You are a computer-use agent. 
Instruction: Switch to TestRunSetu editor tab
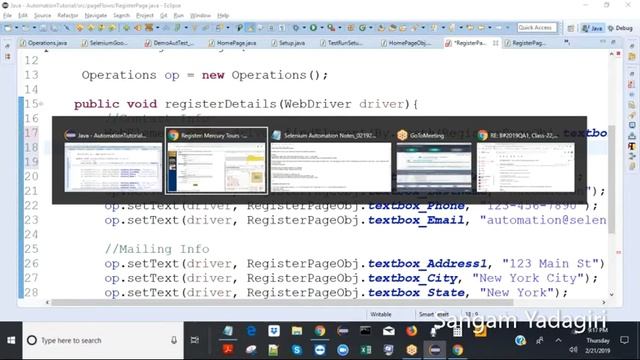click(x=341, y=43)
